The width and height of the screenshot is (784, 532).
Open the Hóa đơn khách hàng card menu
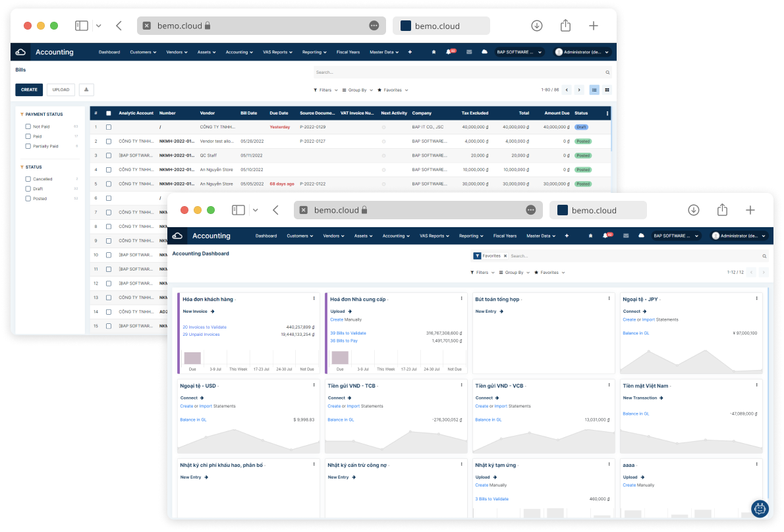tap(314, 299)
